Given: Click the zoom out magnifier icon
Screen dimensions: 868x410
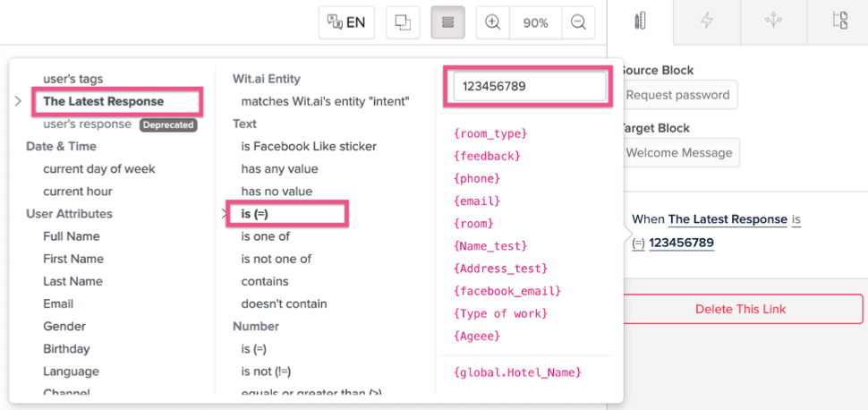Looking at the screenshot, I should (x=578, y=22).
